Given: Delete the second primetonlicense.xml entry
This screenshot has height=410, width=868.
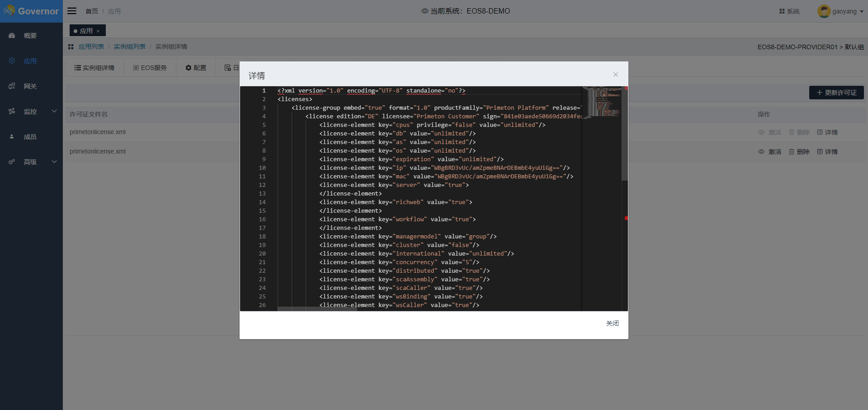Looking at the screenshot, I should coord(799,152).
